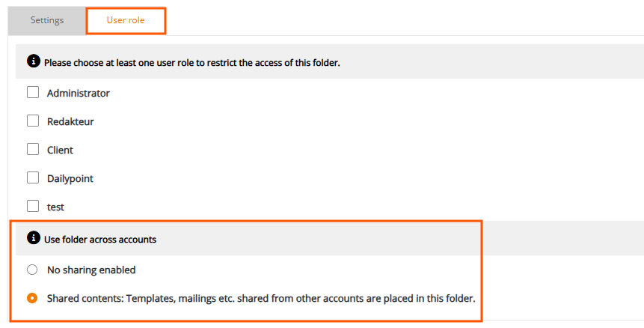
Task: Choose the Shared contents radio button
Action: click(x=32, y=298)
